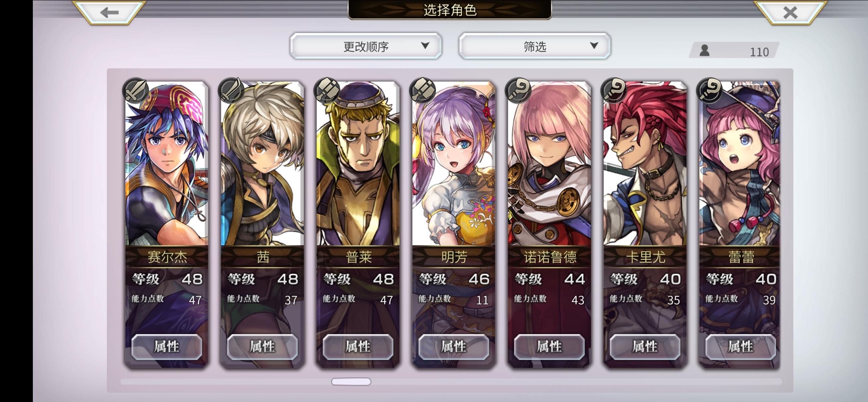The height and width of the screenshot is (402, 868).
Task: Go back using the left arrow icon
Action: click(109, 13)
